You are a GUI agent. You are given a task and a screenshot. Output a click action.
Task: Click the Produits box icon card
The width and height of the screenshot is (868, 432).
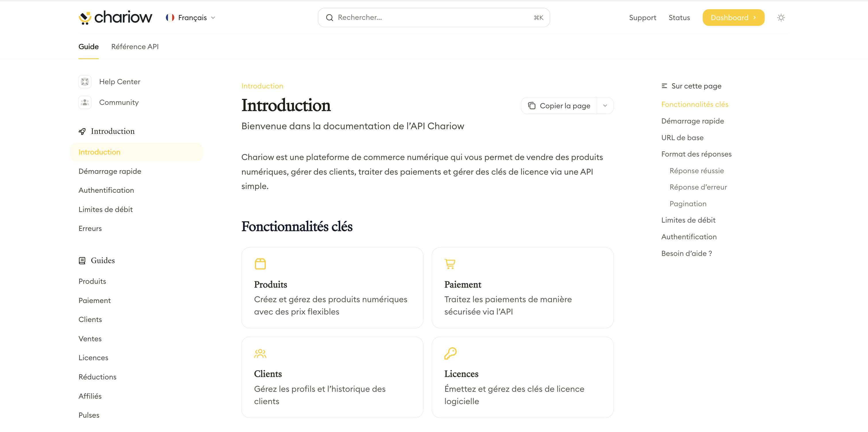[x=260, y=264]
